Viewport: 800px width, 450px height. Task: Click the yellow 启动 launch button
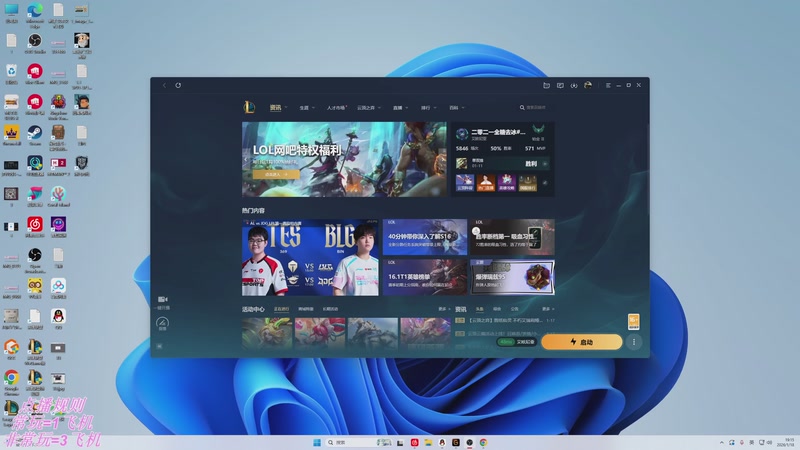tap(582, 342)
